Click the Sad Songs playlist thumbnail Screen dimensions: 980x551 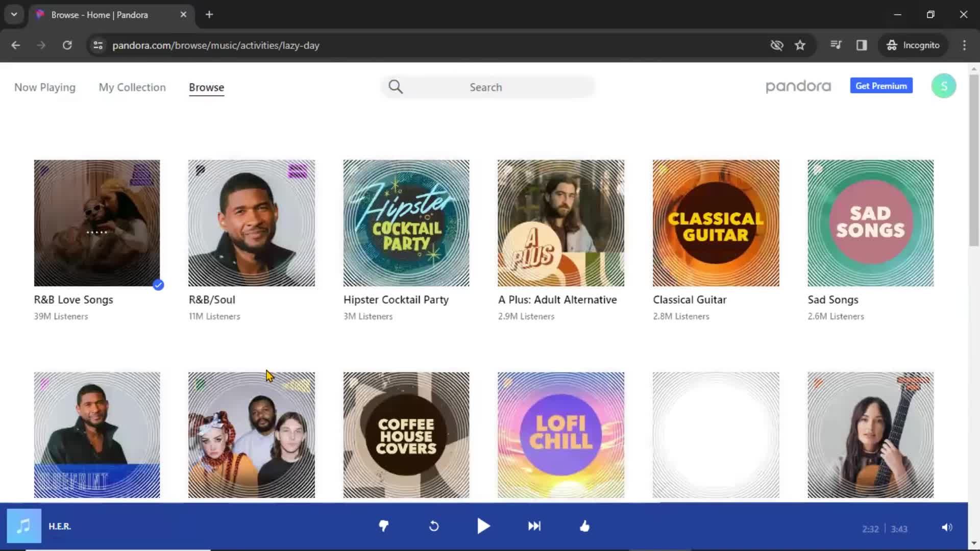(x=870, y=222)
